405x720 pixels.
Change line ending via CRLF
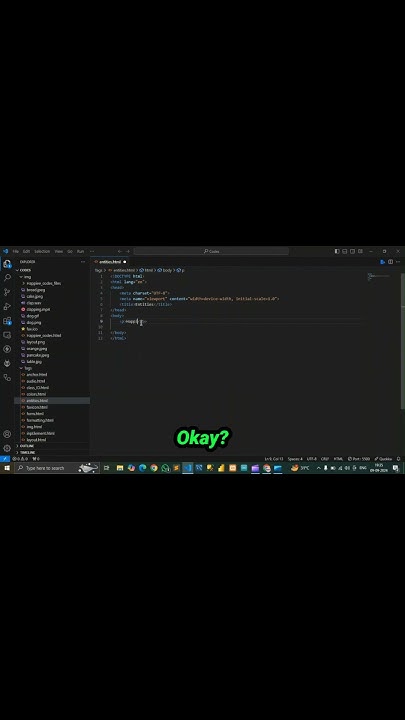pyautogui.click(x=325, y=459)
